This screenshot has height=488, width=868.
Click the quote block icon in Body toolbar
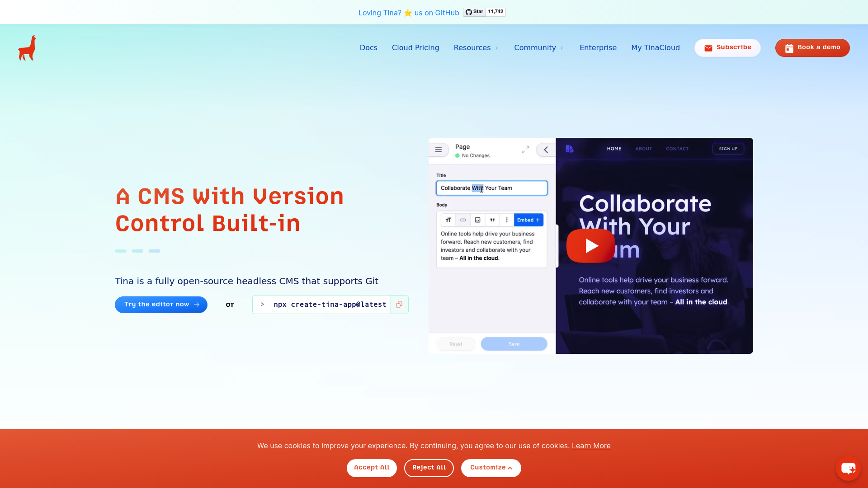click(492, 220)
